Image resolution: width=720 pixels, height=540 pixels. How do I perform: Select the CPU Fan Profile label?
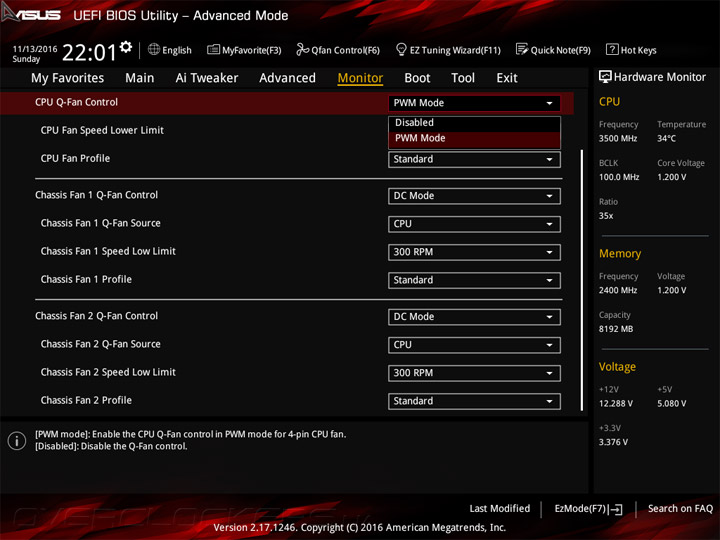click(75, 158)
